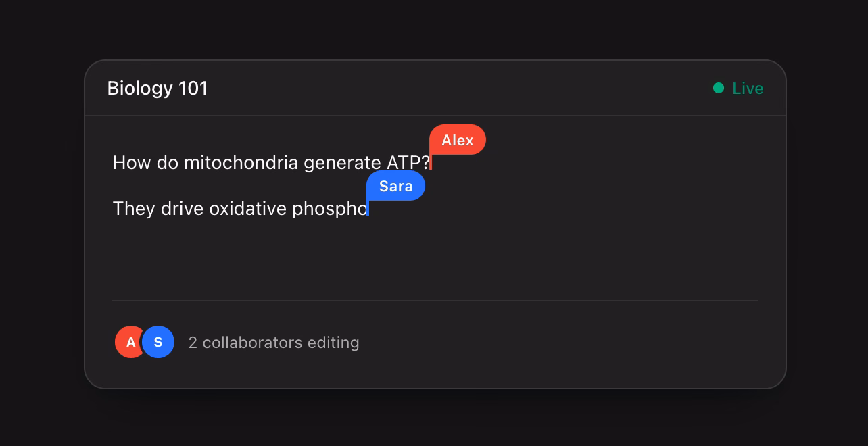The height and width of the screenshot is (446, 868).
Task: Select the red Alex cursor label
Action: tap(458, 140)
